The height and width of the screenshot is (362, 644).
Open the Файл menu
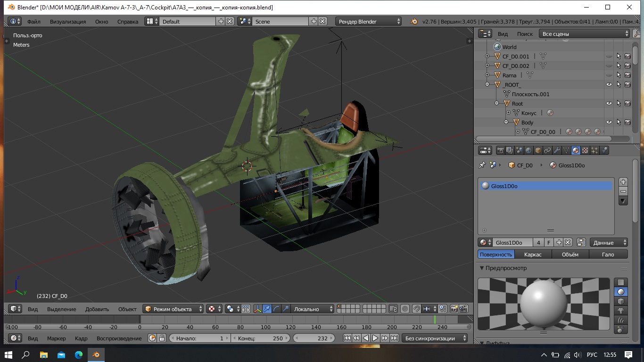[33, 22]
